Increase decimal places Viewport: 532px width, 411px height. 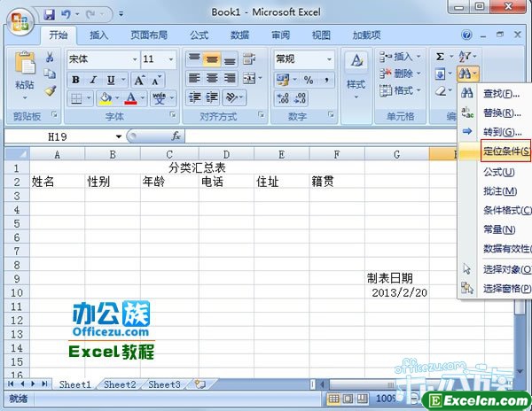point(283,98)
